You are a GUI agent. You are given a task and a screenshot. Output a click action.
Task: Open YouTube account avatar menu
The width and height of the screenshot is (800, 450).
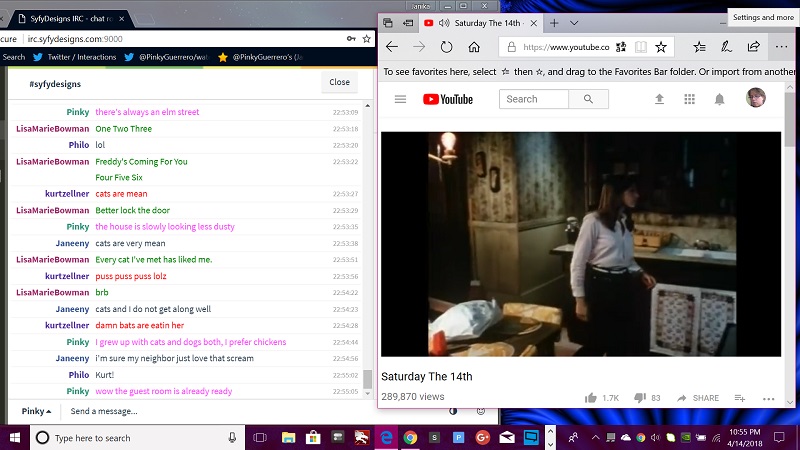(756, 97)
